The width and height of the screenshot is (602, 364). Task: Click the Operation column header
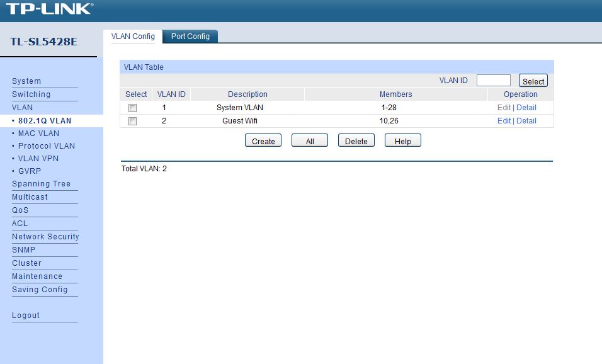[521, 94]
